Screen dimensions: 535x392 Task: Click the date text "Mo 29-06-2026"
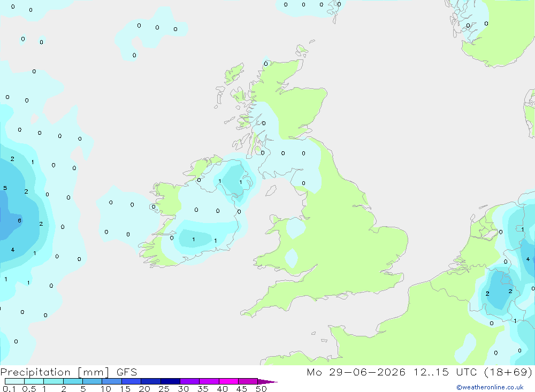[356, 372]
